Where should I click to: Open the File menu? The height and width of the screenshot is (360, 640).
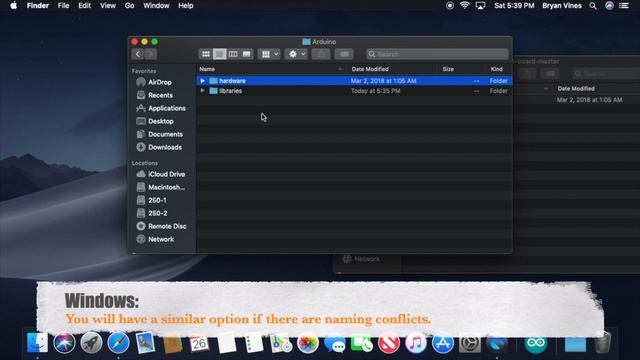(63, 6)
